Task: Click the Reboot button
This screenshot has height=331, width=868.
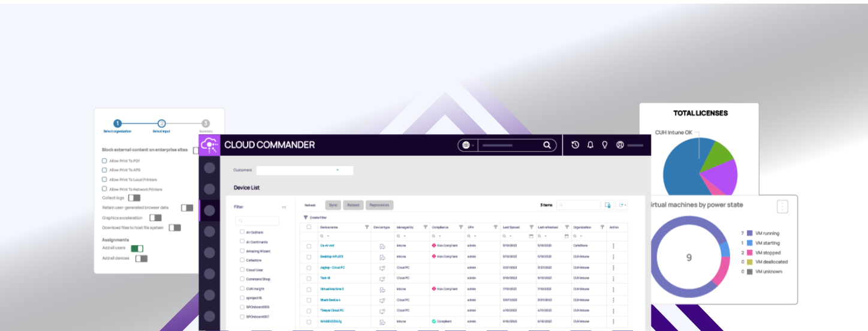Action: click(x=353, y=205)
